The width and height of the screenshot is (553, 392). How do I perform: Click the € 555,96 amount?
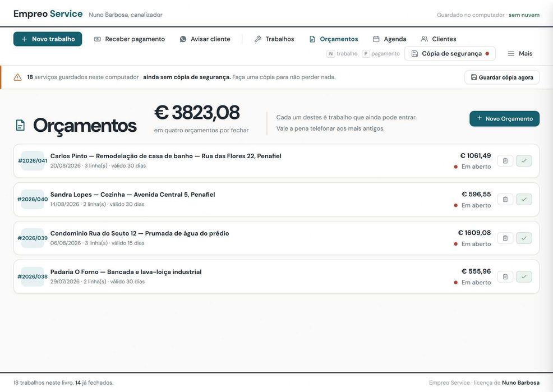click(x=476, y=271)
